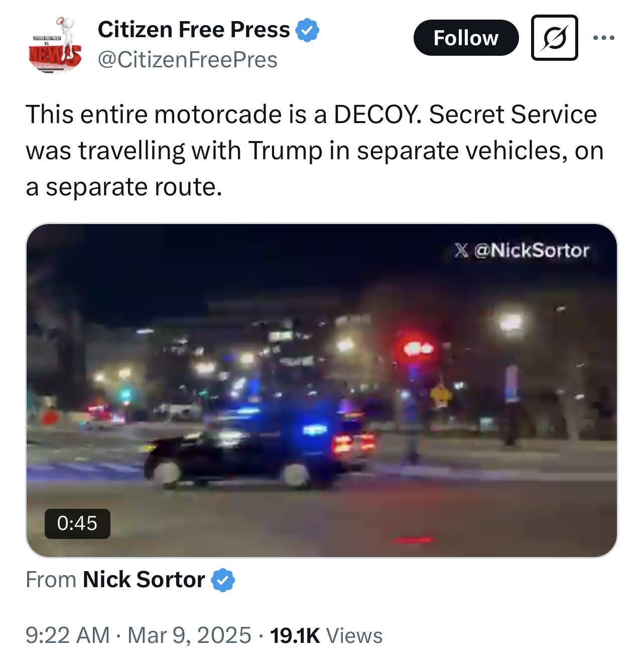Open the Nick Sortor source profile link
Screen dimensions: 644x656
point(144,580)
